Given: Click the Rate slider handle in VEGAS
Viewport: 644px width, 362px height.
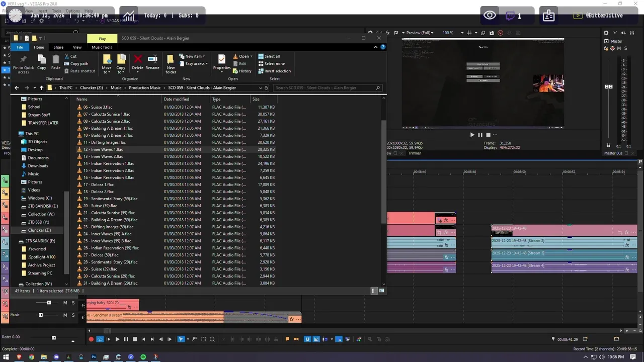Looking at the screenshot, I should [x=54, y=337].
